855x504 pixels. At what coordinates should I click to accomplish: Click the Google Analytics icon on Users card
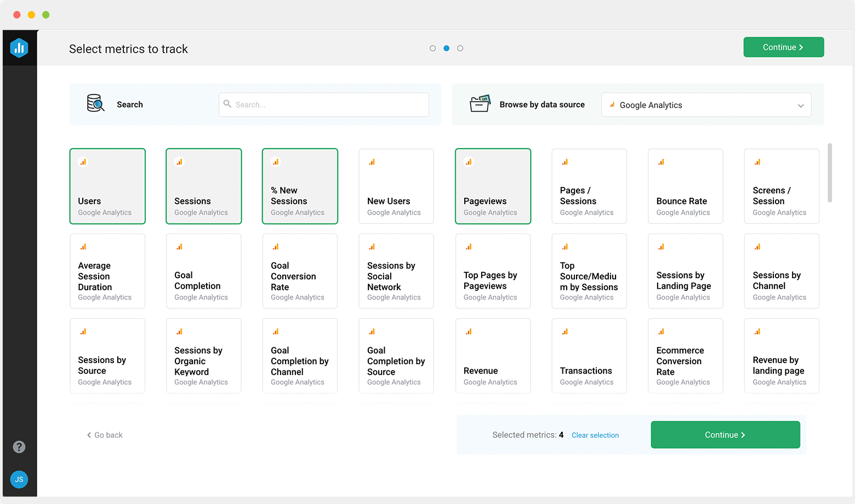click(x=83, y=162)
